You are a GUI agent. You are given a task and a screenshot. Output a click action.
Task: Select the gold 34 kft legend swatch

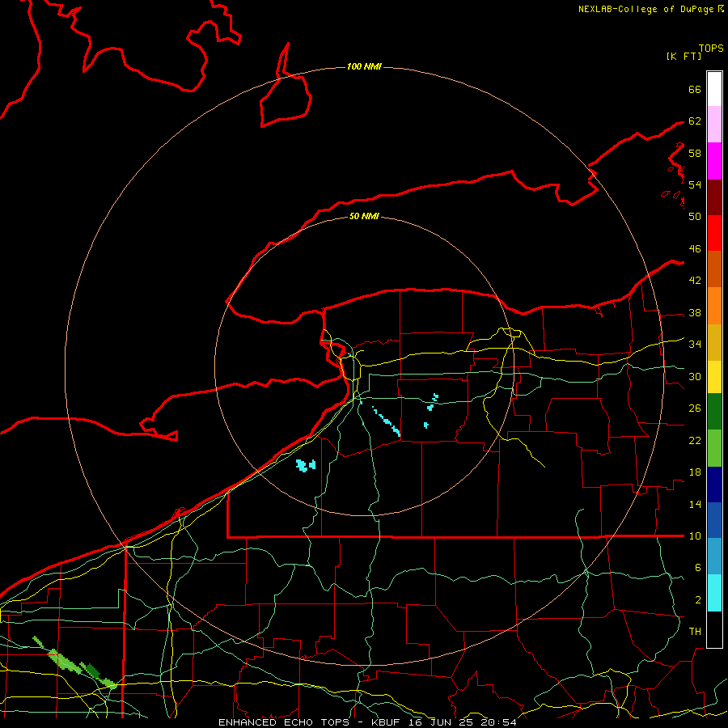[714, 343]
